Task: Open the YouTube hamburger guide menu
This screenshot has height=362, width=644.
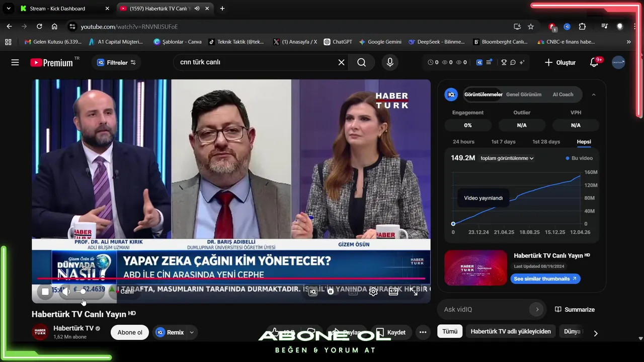Action: 15,62
